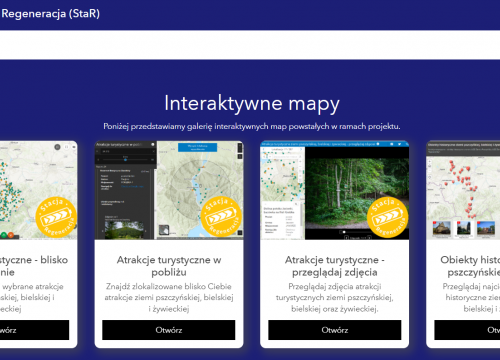The height and width of the screenshot is (360, 500).
Task: Open the Atrakcje turystyczne przeglądaj zdjęcia map
Action: (335, 330)
